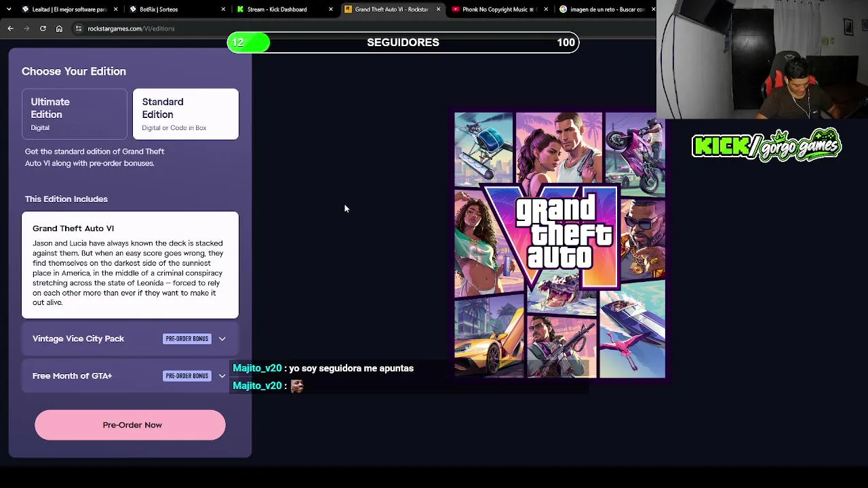Click the first Majito_v20 chat username
The height and width of the screenshot is (488, 868).
(257, 368)
